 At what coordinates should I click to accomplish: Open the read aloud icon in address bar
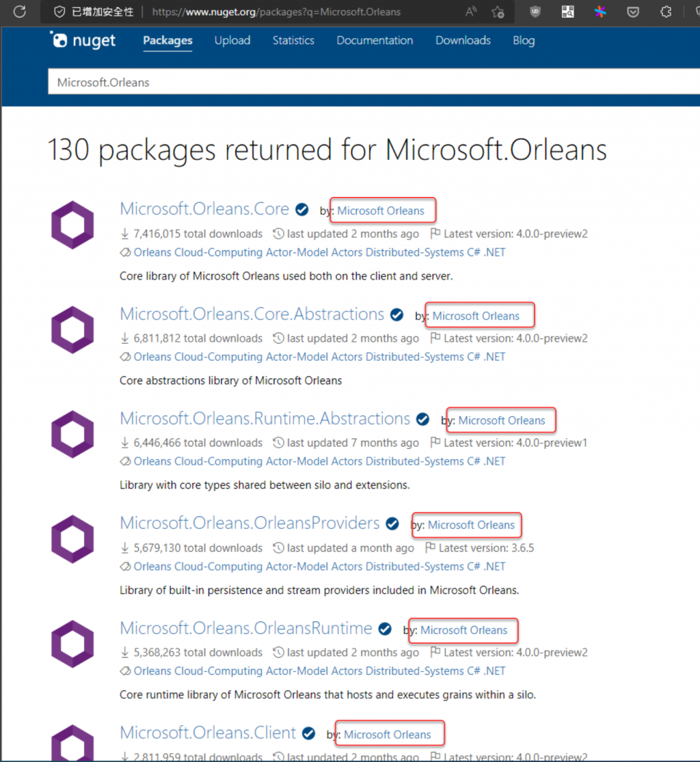click(x=472, y=12)
